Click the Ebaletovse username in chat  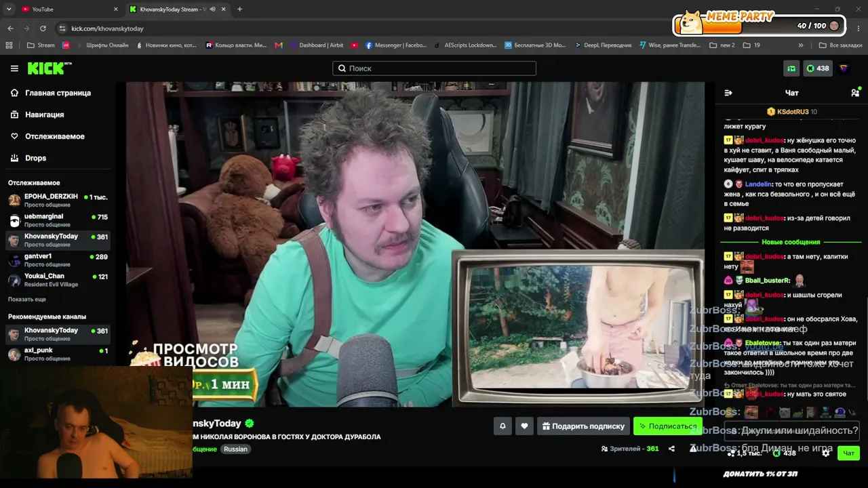[762, 344]
